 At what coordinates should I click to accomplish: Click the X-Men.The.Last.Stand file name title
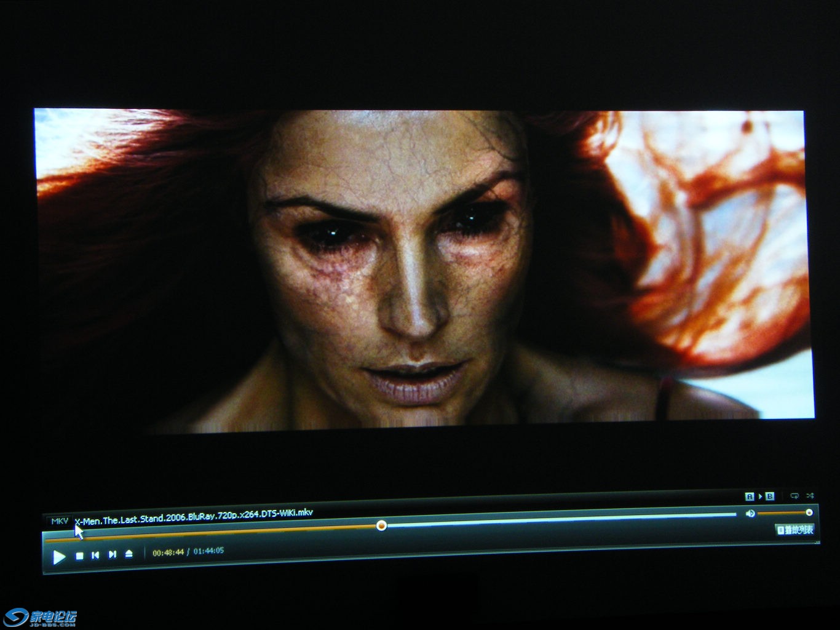click(194, 517)
